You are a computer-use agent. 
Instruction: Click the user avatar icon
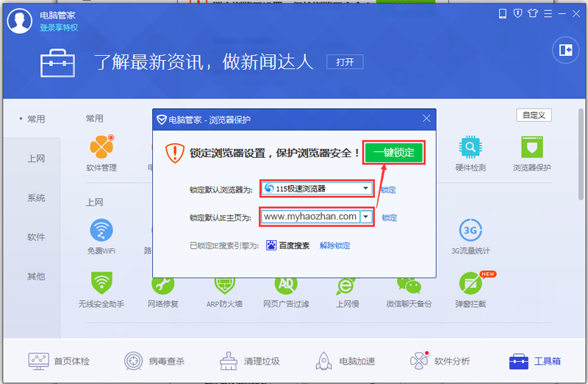click(x=20, y=21)
